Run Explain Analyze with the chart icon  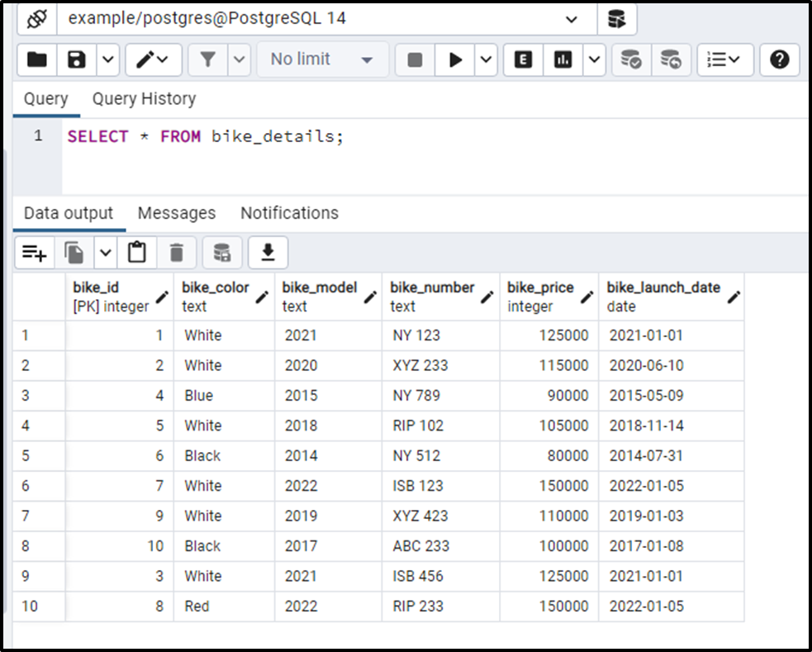tap(564, 59)
